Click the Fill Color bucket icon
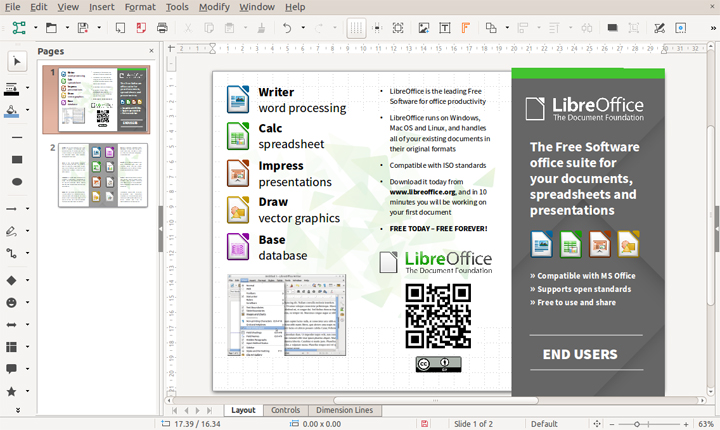 tap(11, 111)
